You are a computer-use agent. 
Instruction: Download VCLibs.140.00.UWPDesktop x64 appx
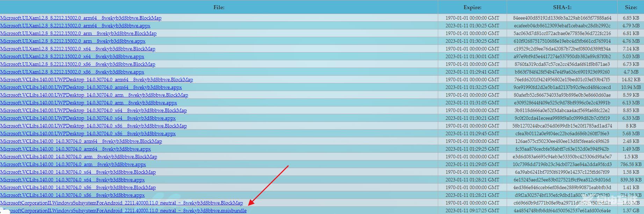point(88,118)
